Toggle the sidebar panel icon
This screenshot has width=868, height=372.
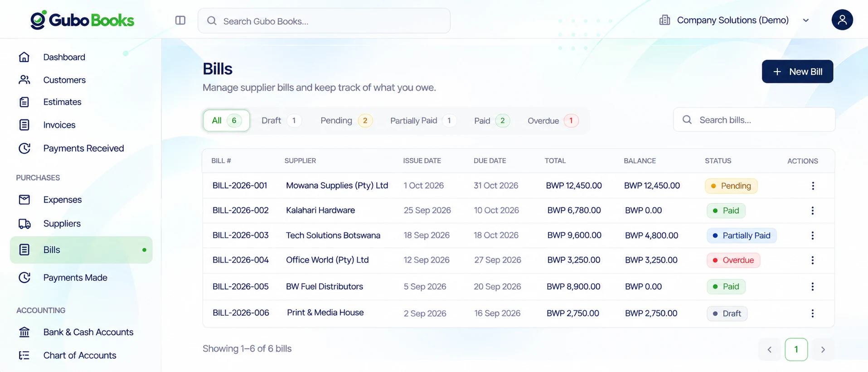[180, 20]
